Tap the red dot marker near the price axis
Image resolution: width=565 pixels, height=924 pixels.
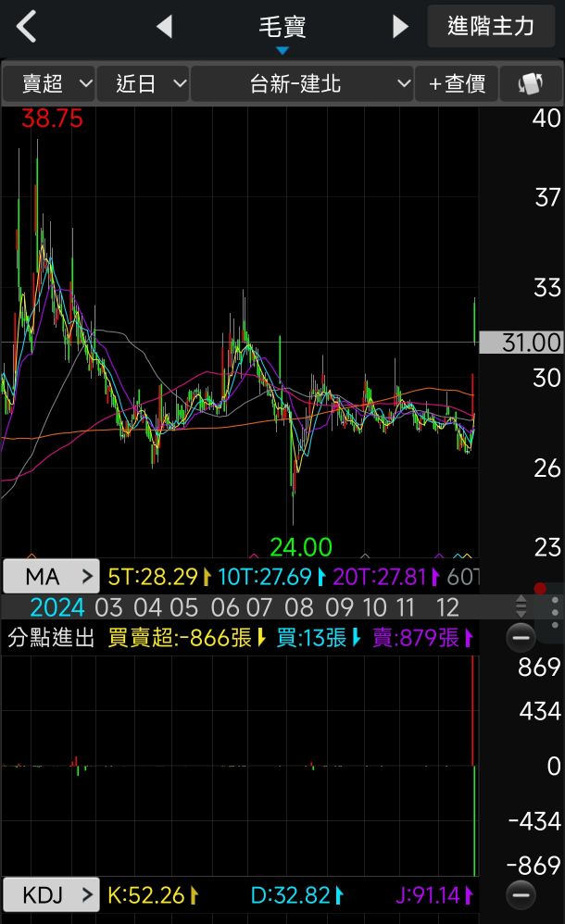(x=540, y=588)
